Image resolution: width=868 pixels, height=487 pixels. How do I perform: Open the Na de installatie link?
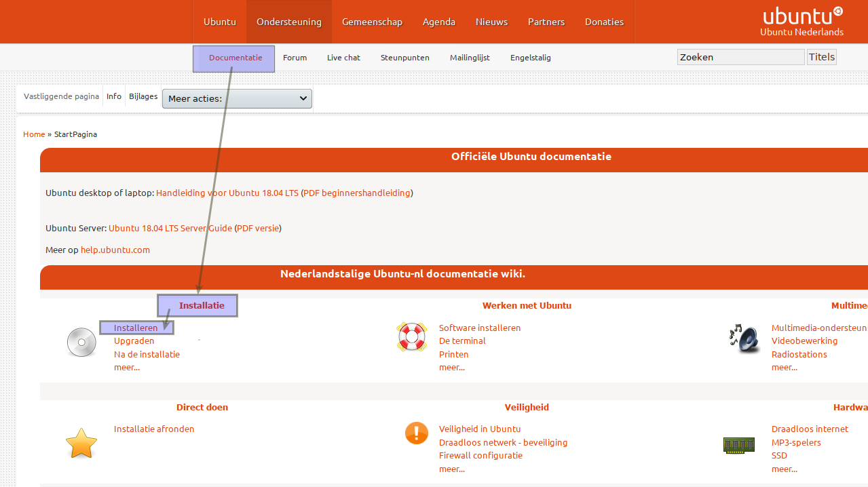(x=147, y=355)
